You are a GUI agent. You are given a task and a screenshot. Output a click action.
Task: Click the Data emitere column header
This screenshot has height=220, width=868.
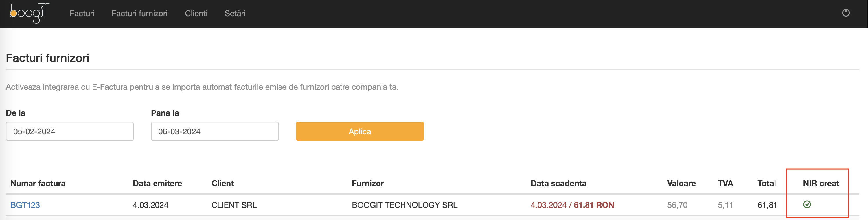coord(157,183)
